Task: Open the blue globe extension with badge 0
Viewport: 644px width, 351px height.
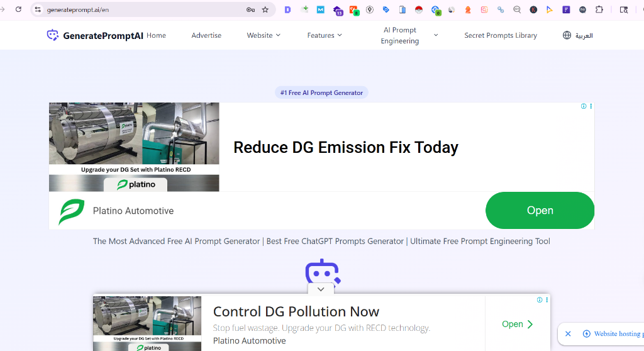Action: pyautogui.click(x=435, y=10)
